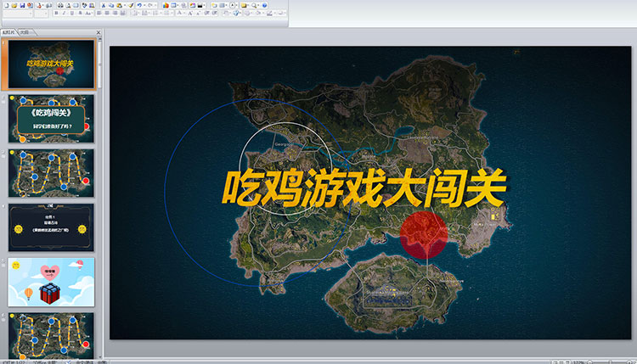
Task: Open an existing file with folder icon
Action: [x=14, y=5]
